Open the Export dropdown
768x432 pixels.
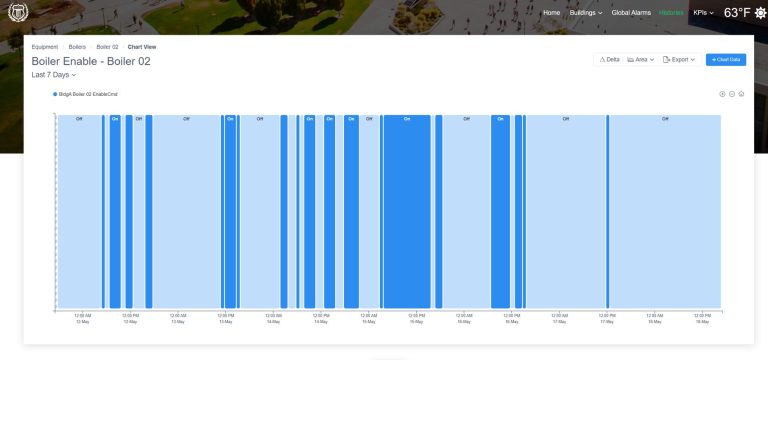click(x=679, y=60)
